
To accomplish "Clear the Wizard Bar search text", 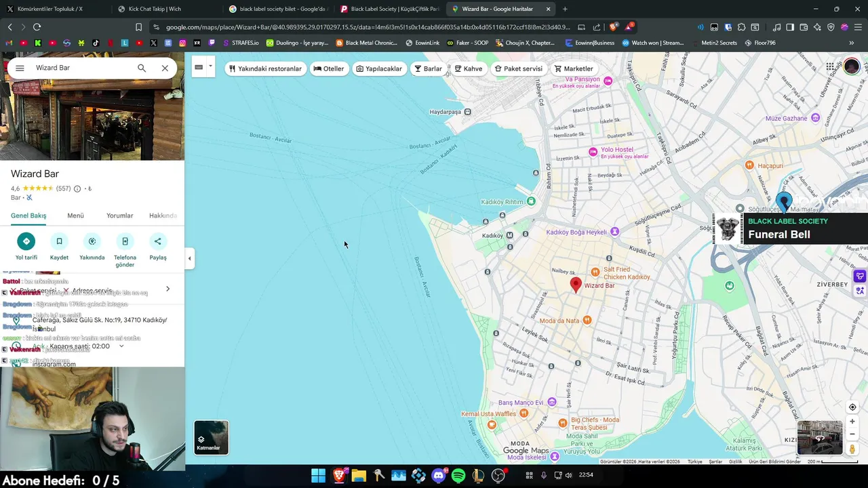I will (165, 68).
